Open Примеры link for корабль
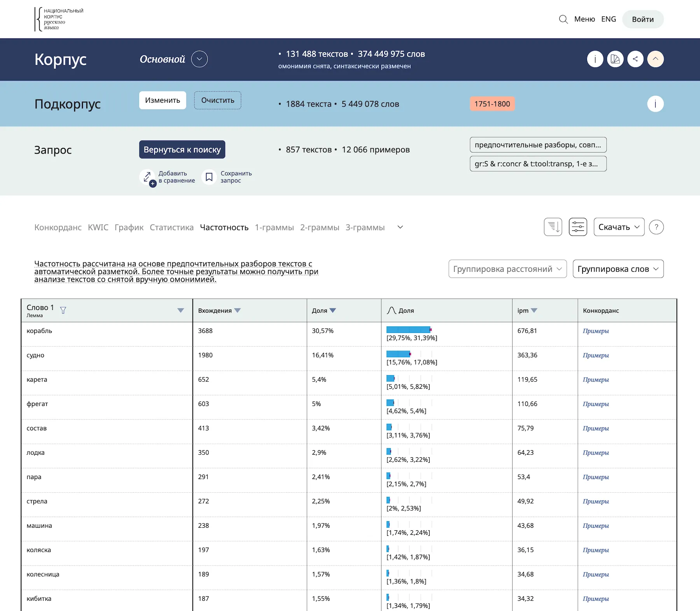 [x=596, y=331]
